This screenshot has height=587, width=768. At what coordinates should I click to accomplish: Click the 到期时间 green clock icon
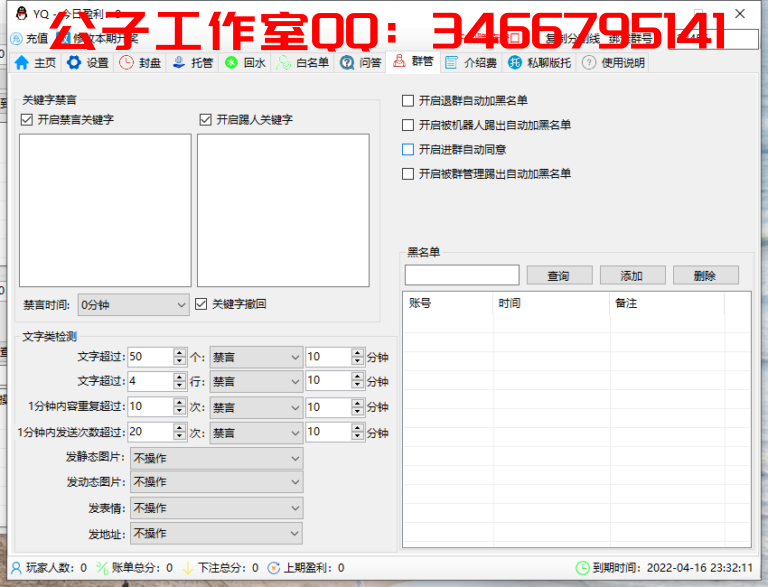click(582, 568)
